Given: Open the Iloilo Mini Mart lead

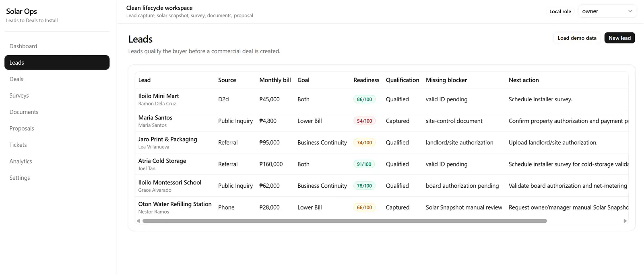Looking at the screenshot, I should pyautogui.click(x=159, y=96).
